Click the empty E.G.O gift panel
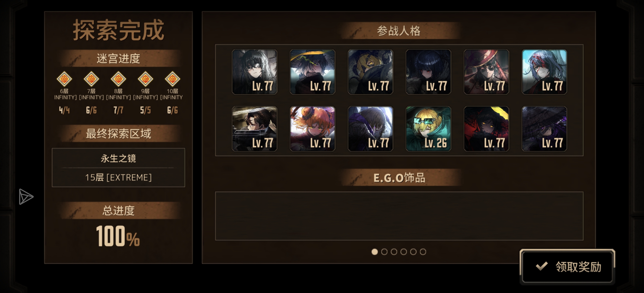The height and width of the screenshot is (293, 644). [x=399, y=216]
